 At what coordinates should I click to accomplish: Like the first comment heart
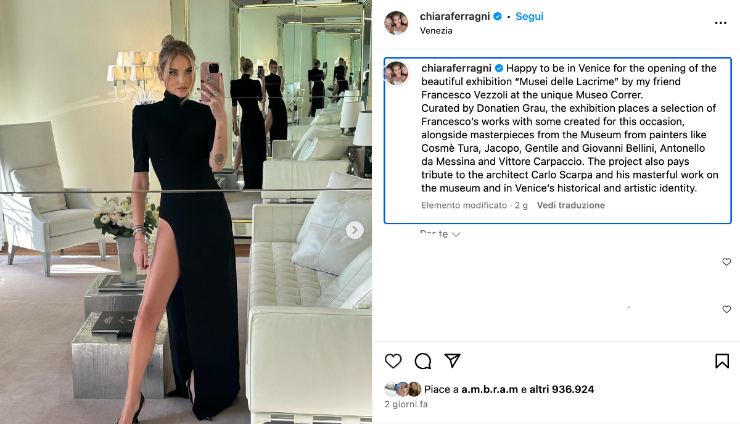(x=726, y=262)
